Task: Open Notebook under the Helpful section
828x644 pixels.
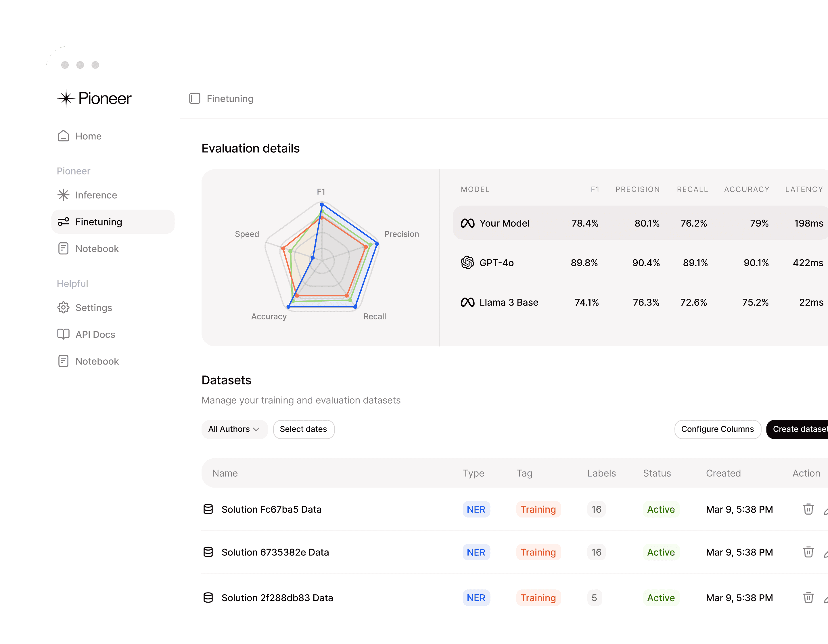Action: (97, 361)
